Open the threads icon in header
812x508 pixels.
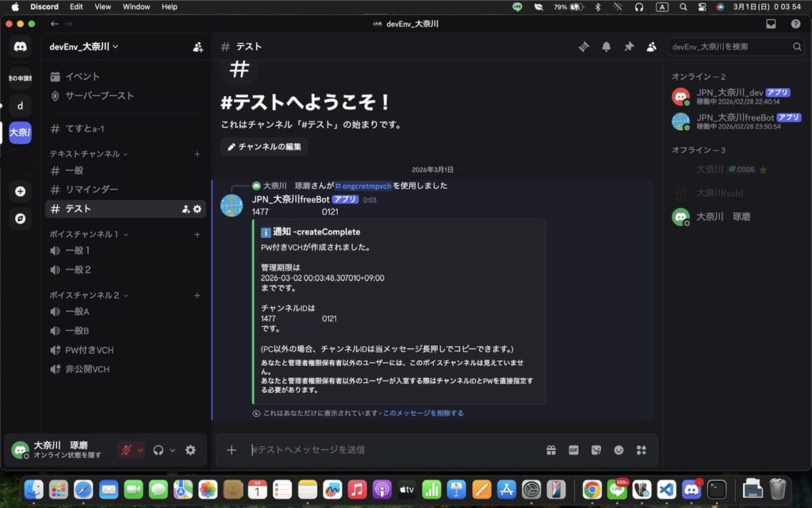point(584,47)
